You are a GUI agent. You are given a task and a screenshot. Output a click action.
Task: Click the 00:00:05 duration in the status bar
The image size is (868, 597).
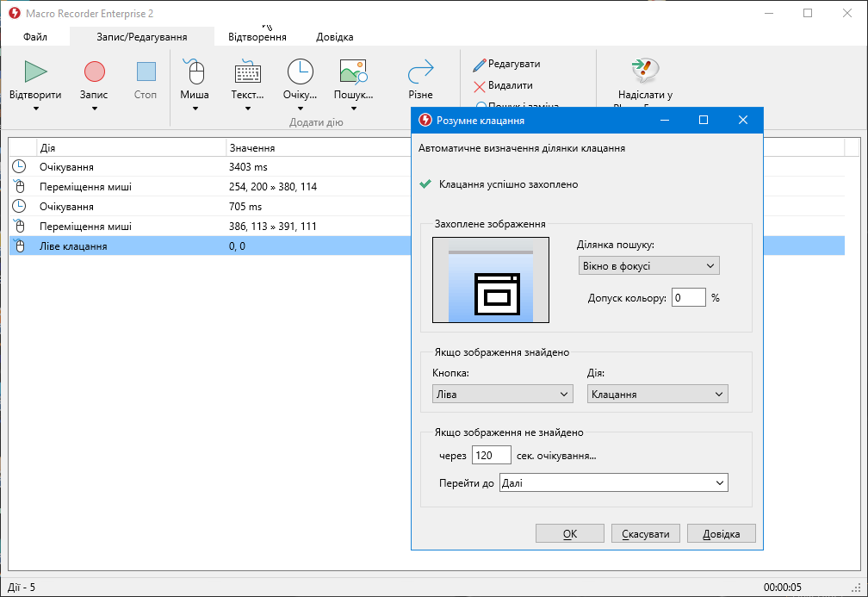(x=782, y=587)
